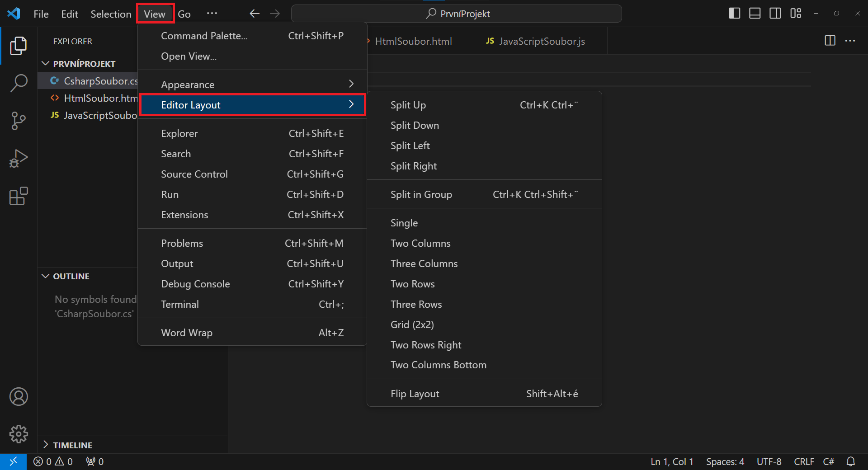Toggle the Panel visibility
This screenshot has width=868, height=470.
(x=754, y=13)
